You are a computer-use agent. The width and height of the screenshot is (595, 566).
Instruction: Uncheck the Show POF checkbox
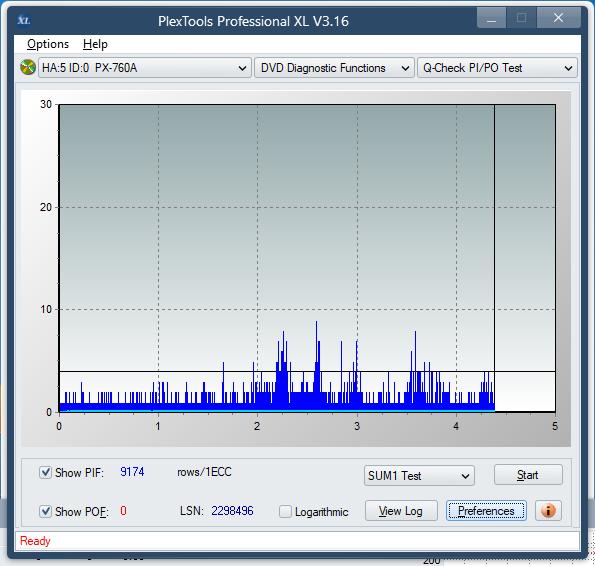coord(45,511)
